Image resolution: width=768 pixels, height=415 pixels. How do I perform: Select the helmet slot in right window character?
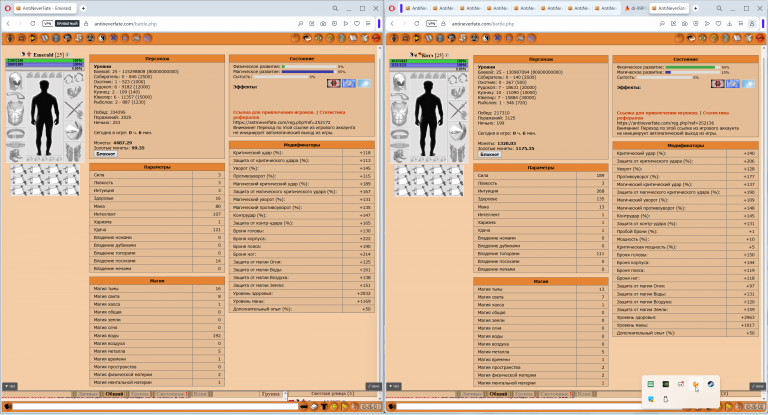pos(400,82)
